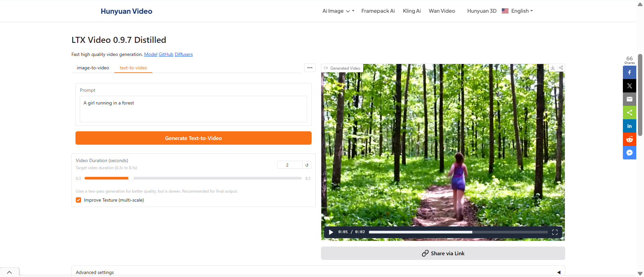Click the Generated Video label

(x=342, y=68)
